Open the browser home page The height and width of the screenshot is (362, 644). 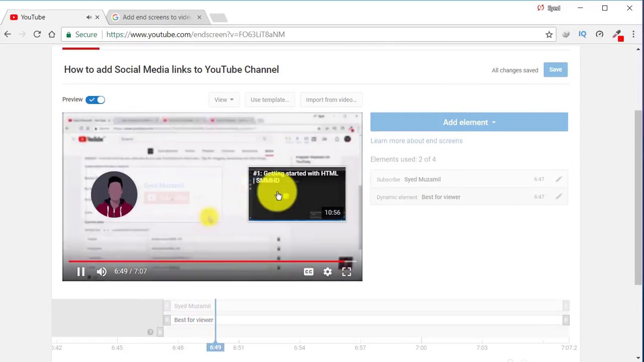coord(52,34)
